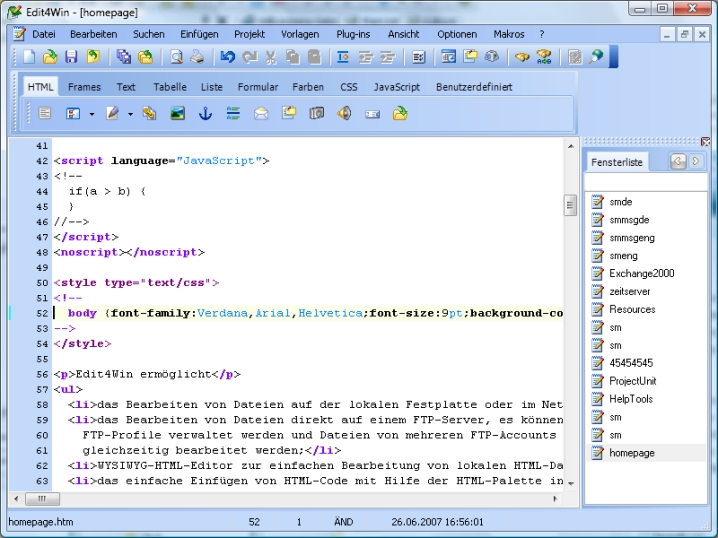Select the Fensterliste tab

[617, 161]
